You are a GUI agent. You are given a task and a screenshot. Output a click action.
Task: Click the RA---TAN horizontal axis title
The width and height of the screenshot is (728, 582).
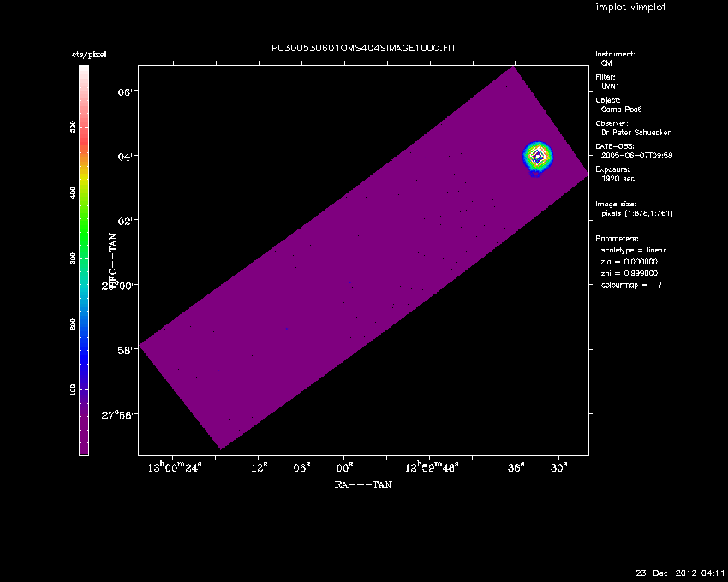tap(363, 484)
